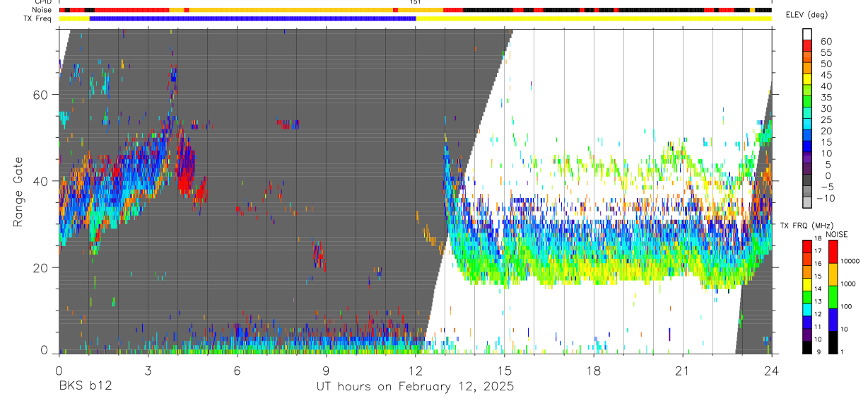
Task: Click the red swatch in ELEV color bar
Action: [x=807, y=45]
